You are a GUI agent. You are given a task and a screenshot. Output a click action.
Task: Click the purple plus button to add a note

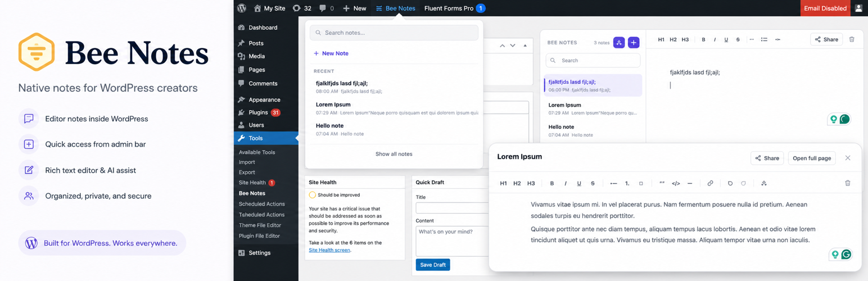point(634,43)
